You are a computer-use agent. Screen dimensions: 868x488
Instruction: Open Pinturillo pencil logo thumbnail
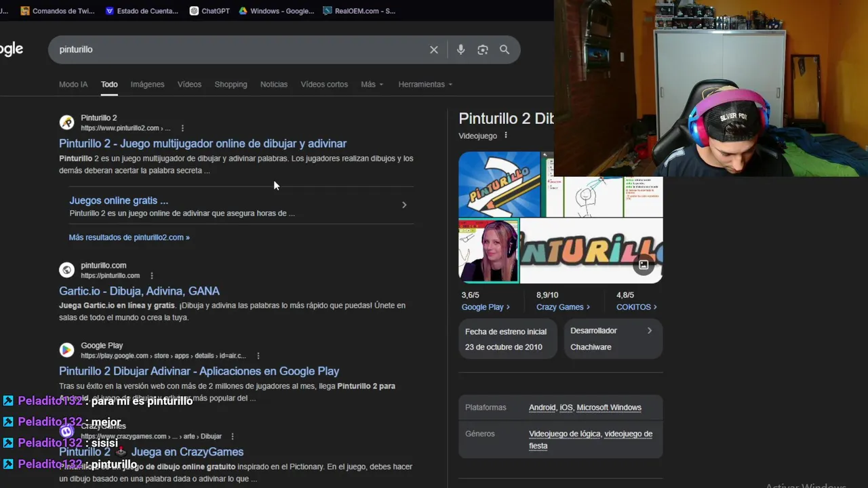pyautogui.click(x=499, y=184)
